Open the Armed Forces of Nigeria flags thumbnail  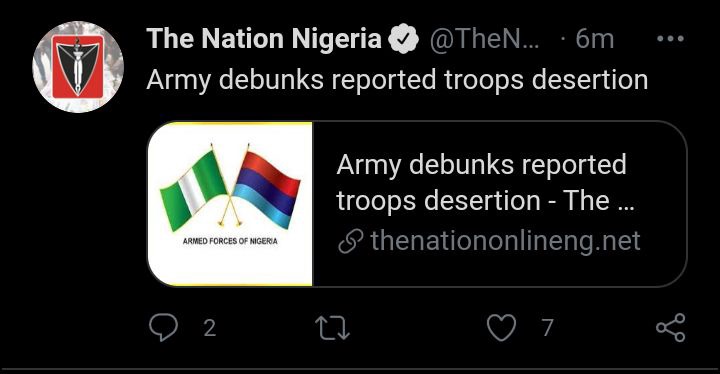tap(230, 204)
